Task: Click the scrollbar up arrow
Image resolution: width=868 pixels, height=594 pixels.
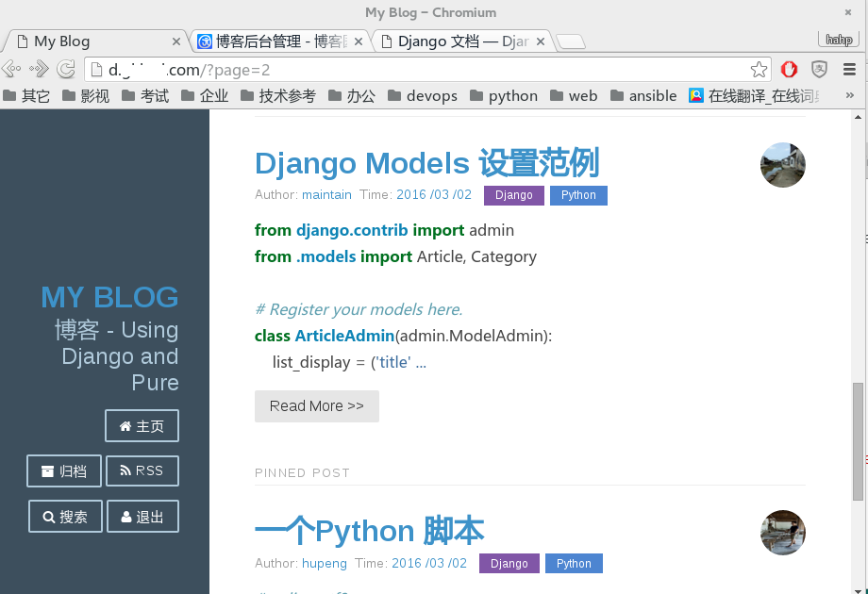Action: tap(858, 117)
